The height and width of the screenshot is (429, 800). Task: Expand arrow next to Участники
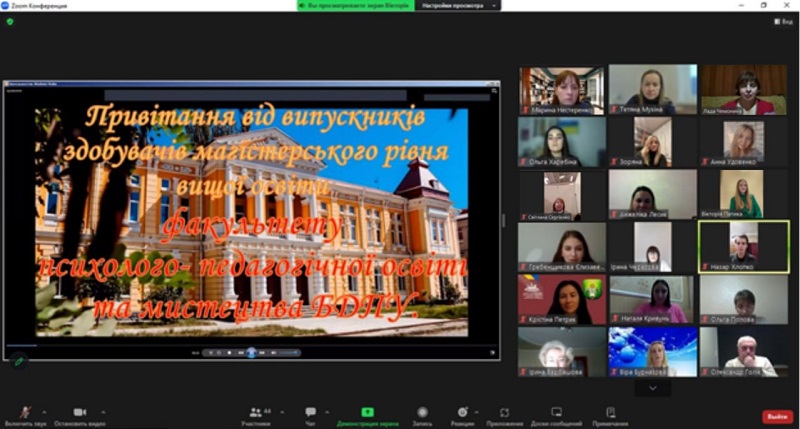click(282, 412)
